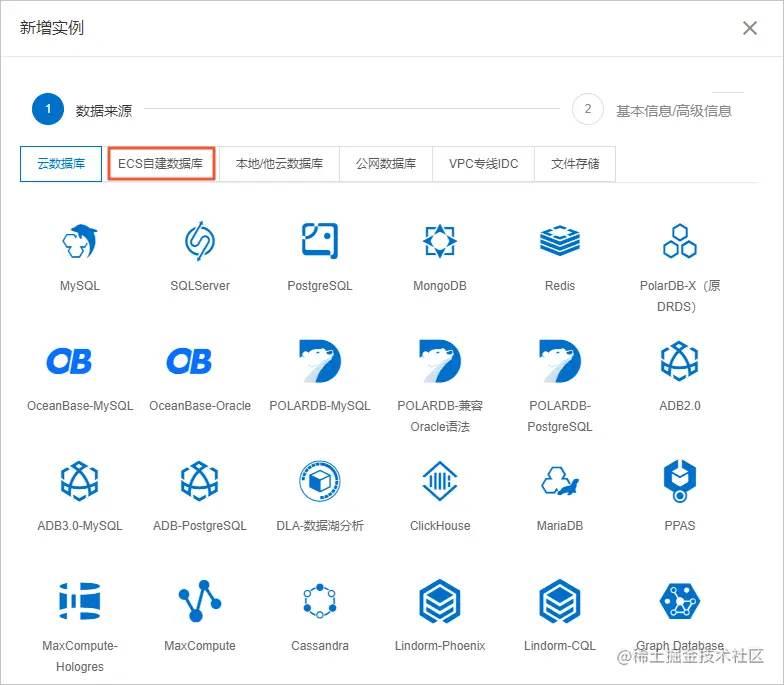Pick the DLA data lake analytics icon
Screen dimensions: 784x685
click(x=320, y=481)
